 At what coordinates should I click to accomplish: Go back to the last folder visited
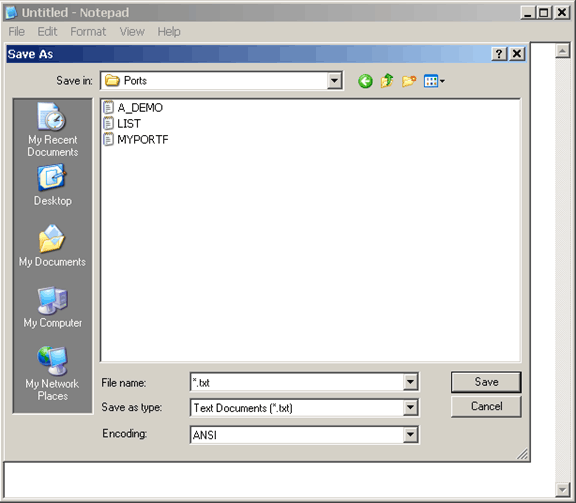(365, 81)
